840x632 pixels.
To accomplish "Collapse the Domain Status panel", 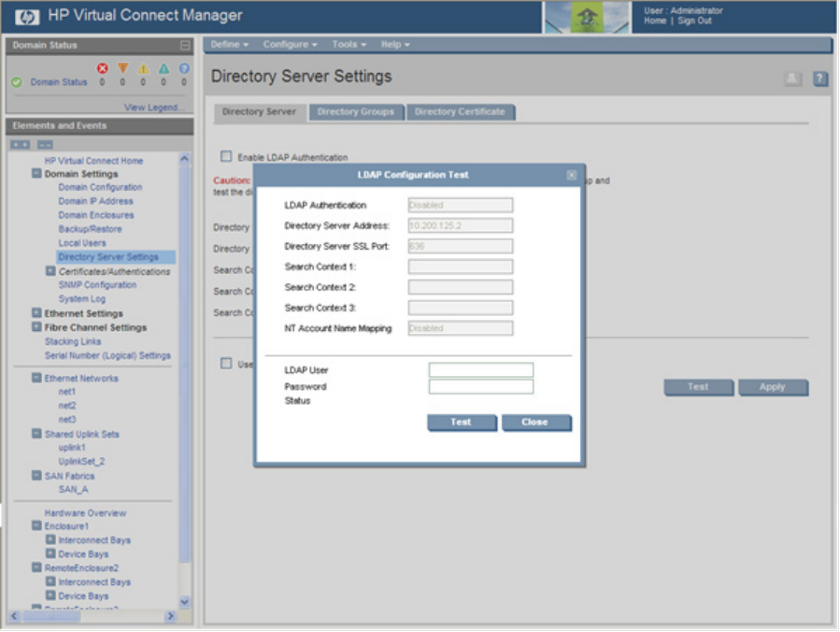I will [185, 46].
